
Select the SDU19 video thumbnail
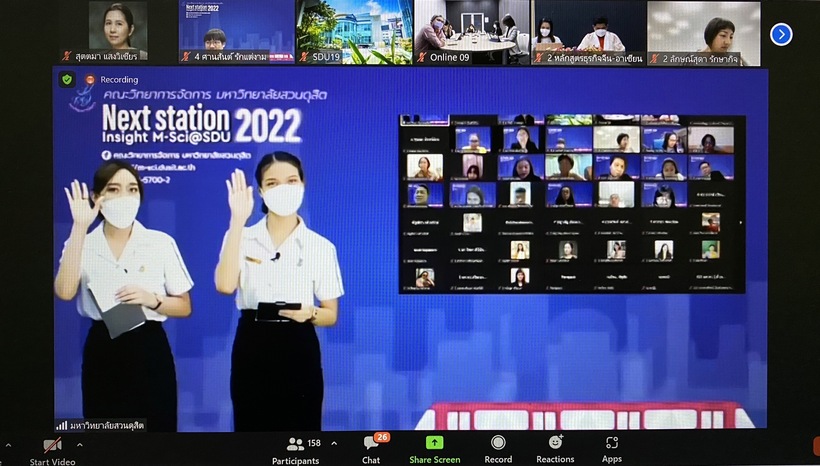pyautogui.click(x=354, y=32)
